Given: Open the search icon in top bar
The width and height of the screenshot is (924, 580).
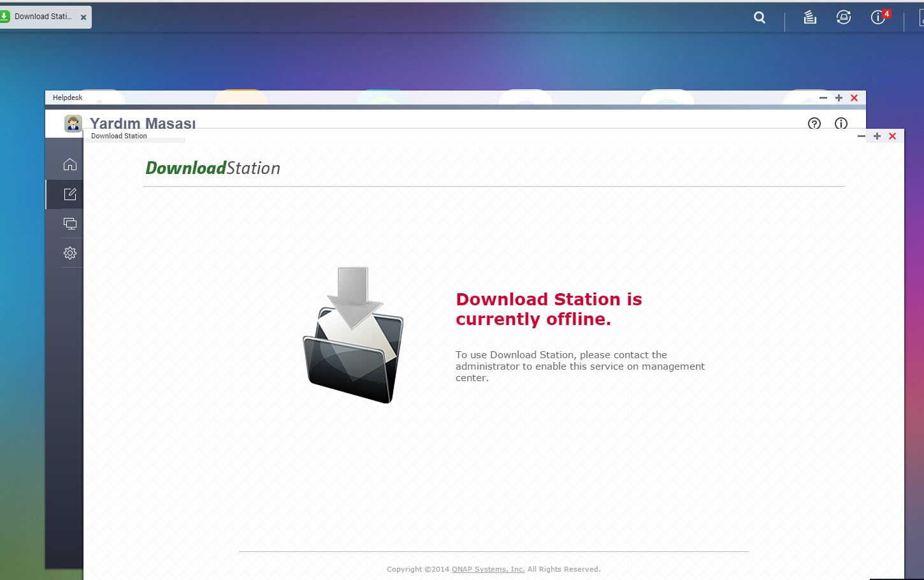Looking at the screenshot, I should [x=760, y=18].
